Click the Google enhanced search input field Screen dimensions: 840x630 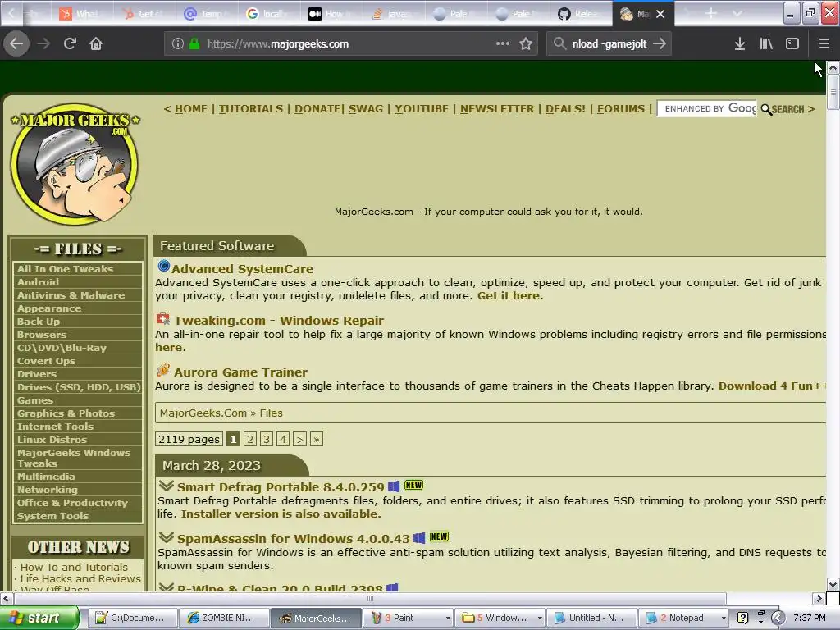(707, 109)
